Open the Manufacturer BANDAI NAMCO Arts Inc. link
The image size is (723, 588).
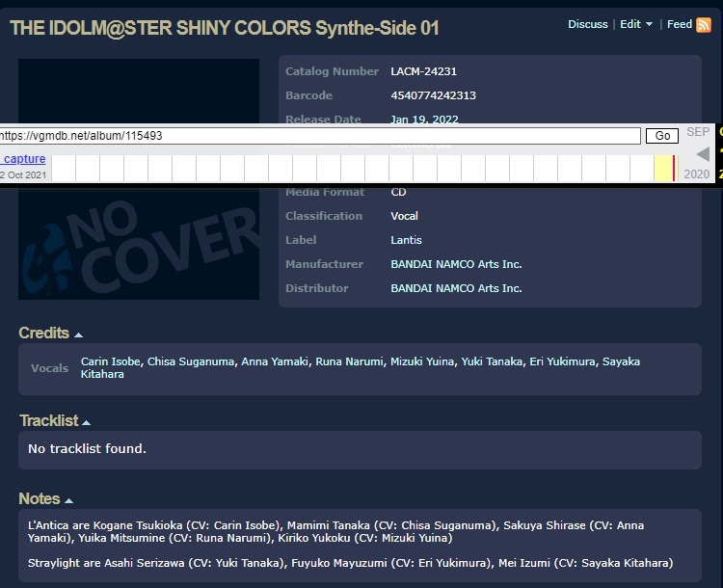(456, 264)
